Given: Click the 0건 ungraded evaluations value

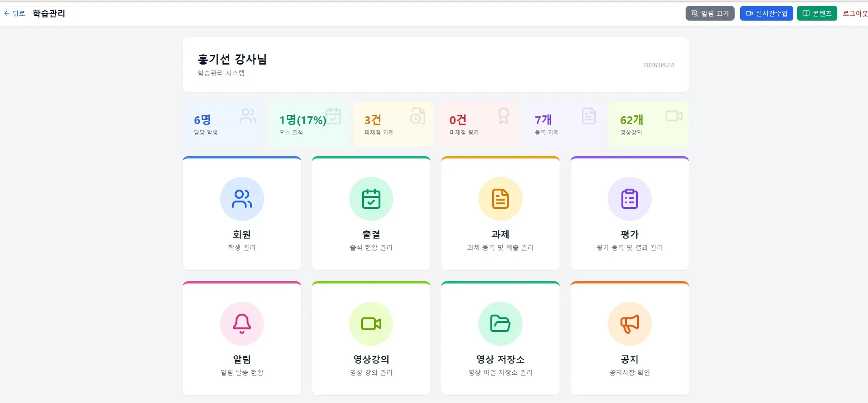Looking at the screenshot, I should (x=458, y=120).
